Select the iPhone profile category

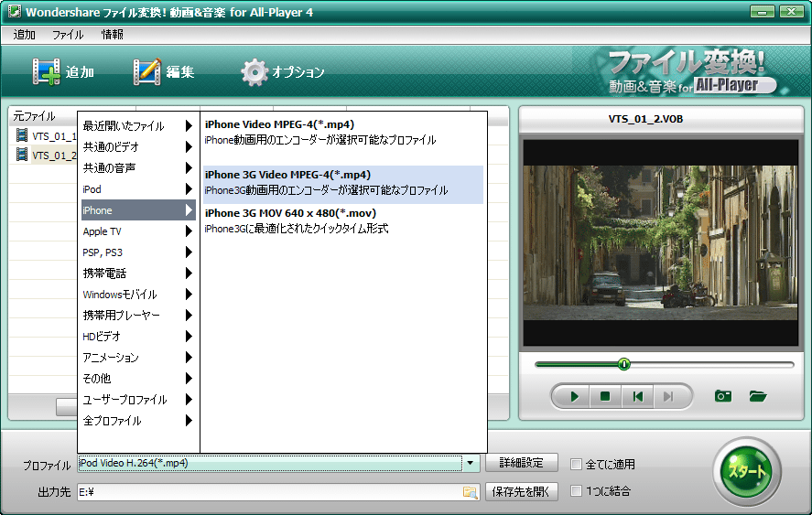137,210
